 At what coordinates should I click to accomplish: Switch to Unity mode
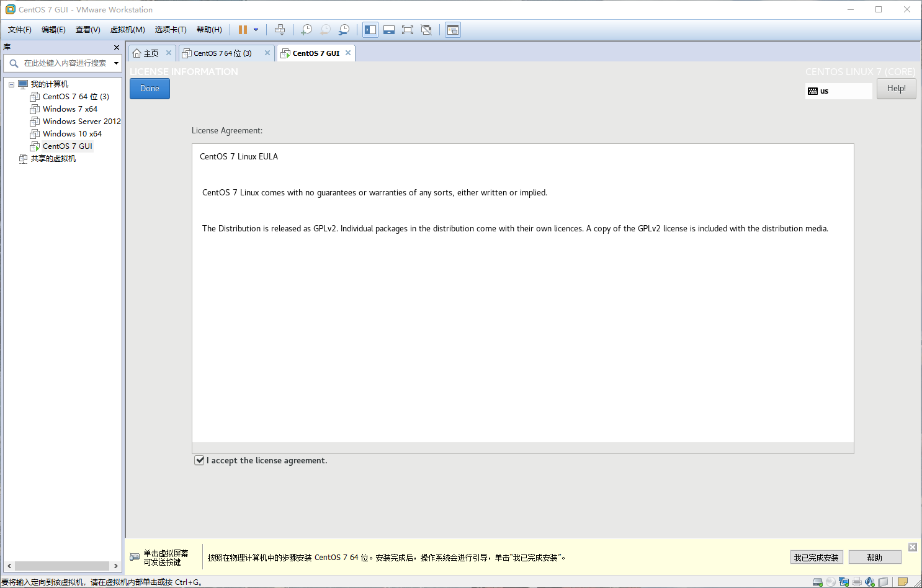tap(426, 30)
